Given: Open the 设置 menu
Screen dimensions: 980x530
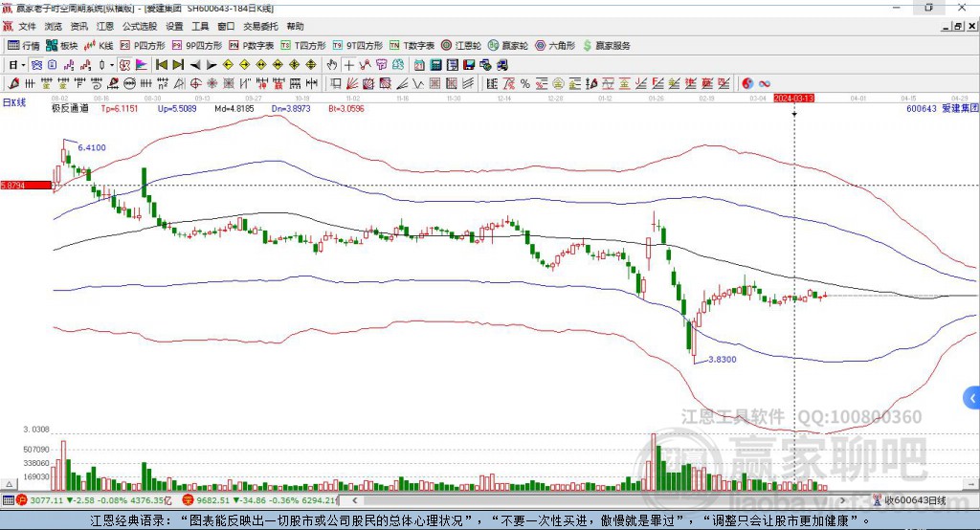Looking at the screenshot, I should 174,26.
